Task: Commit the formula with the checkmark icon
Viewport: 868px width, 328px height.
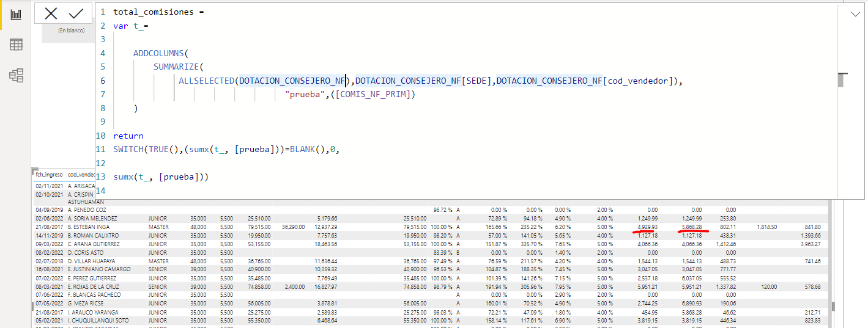Action: 76,13
